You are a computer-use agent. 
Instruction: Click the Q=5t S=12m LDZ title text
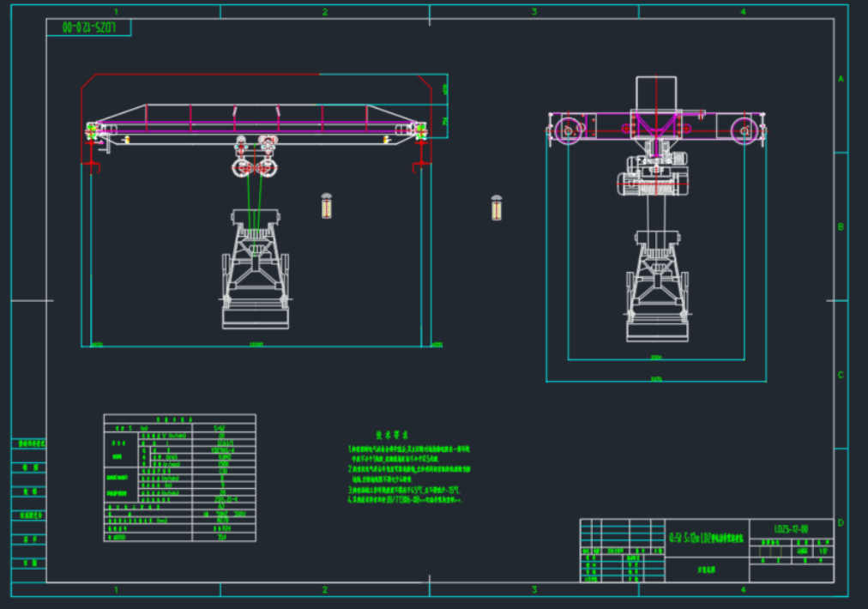click(x=706, y=538)
